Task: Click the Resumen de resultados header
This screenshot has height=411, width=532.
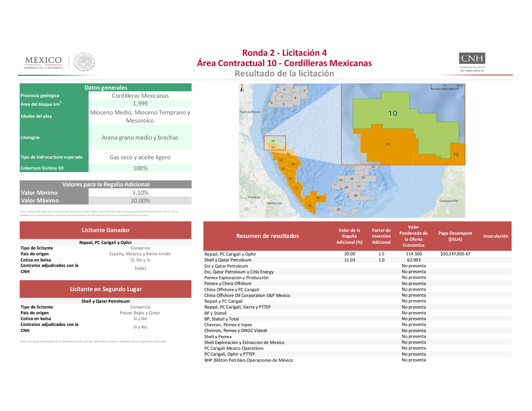Action: [268, 236]
